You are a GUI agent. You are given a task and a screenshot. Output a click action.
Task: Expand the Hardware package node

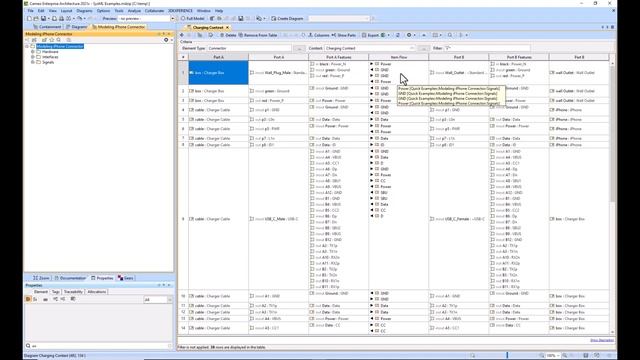click(33, 52)
